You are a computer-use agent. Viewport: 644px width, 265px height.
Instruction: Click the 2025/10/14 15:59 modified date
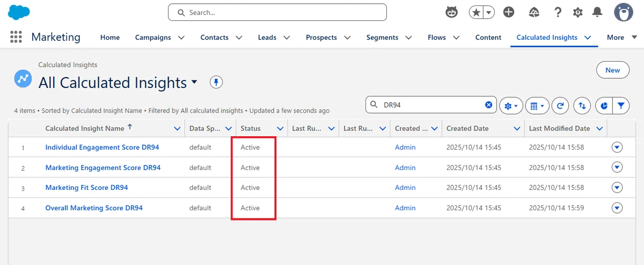pos(557,208)
